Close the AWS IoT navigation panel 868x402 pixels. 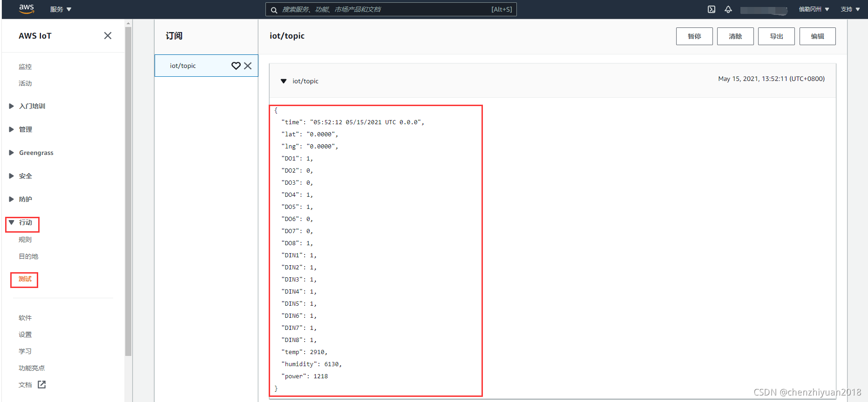click(x=108, y=36)
